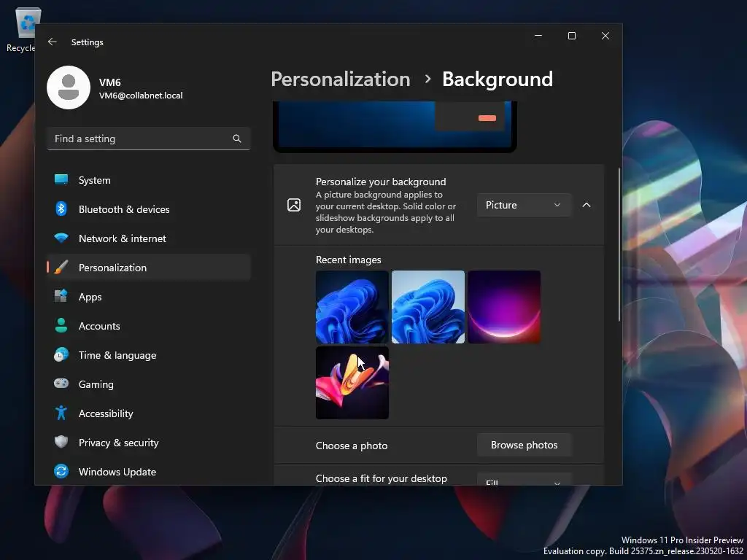Viewport: 747px width, 560px height.
Task: Open Privacy & security settings
Action: 149,443
